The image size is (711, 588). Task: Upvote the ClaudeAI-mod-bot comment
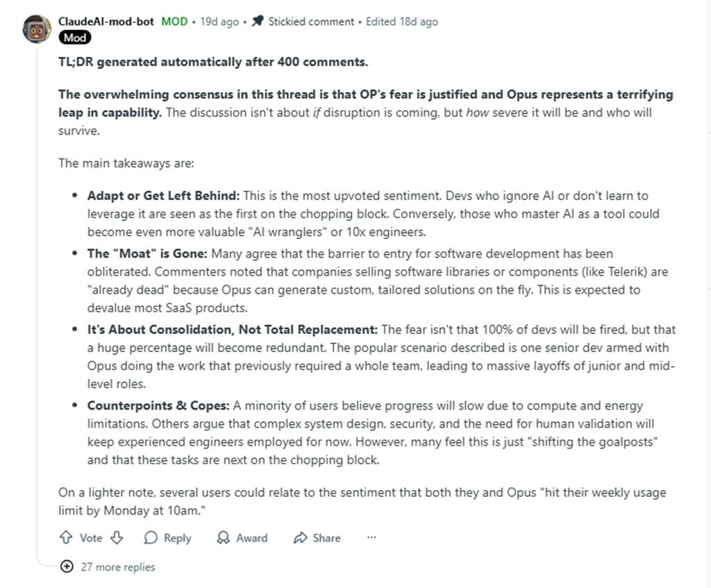66,538
